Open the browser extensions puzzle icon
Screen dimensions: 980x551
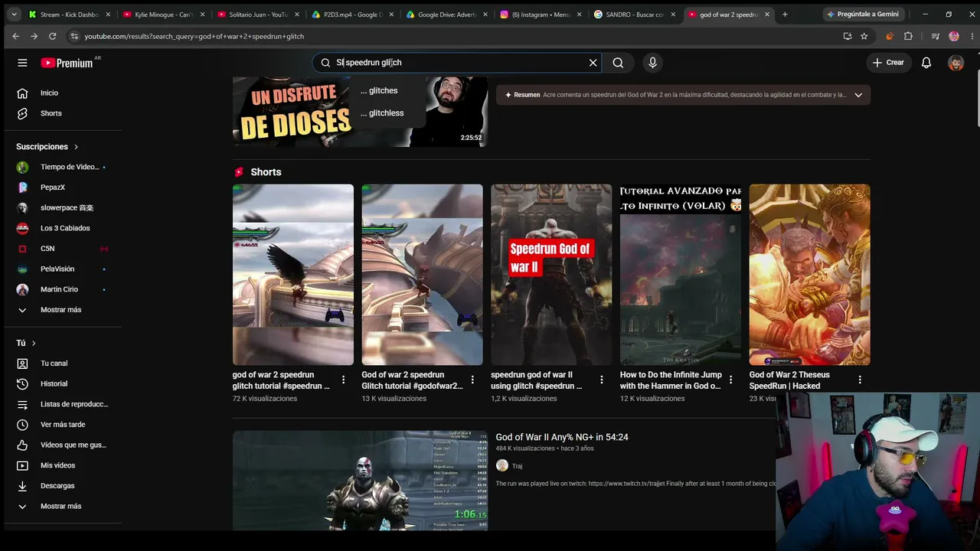point(908,36)
